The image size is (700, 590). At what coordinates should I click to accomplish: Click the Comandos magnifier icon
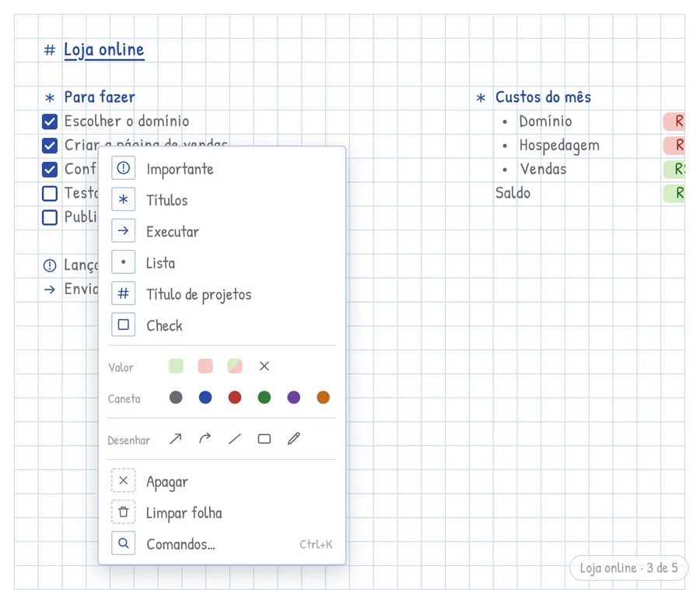(x=123, y=543)
